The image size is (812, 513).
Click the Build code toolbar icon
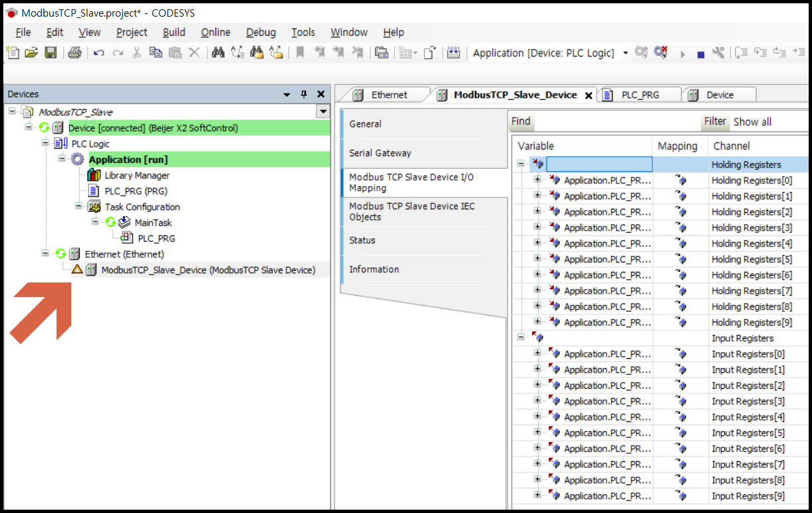coord(454,52)
